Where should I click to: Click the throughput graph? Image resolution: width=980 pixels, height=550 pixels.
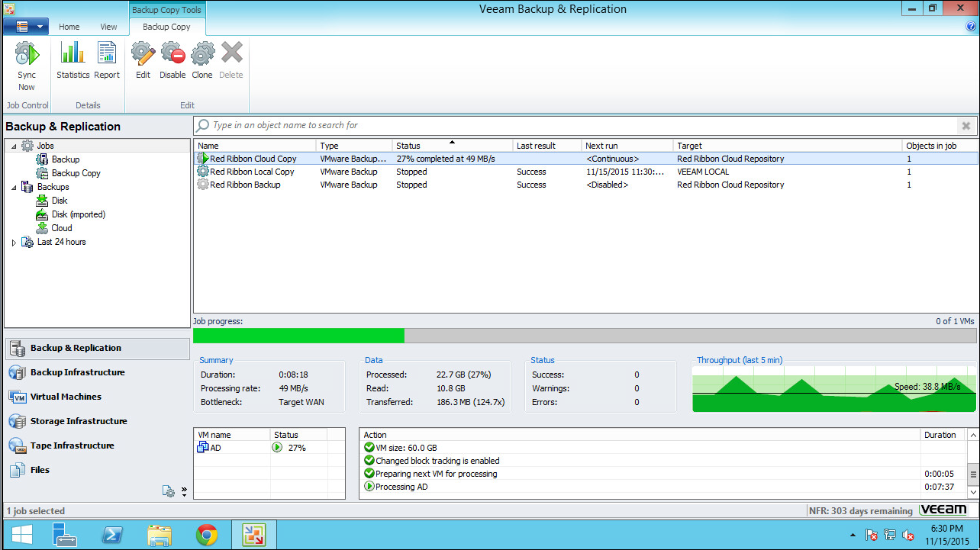click(x=834, y=389)
